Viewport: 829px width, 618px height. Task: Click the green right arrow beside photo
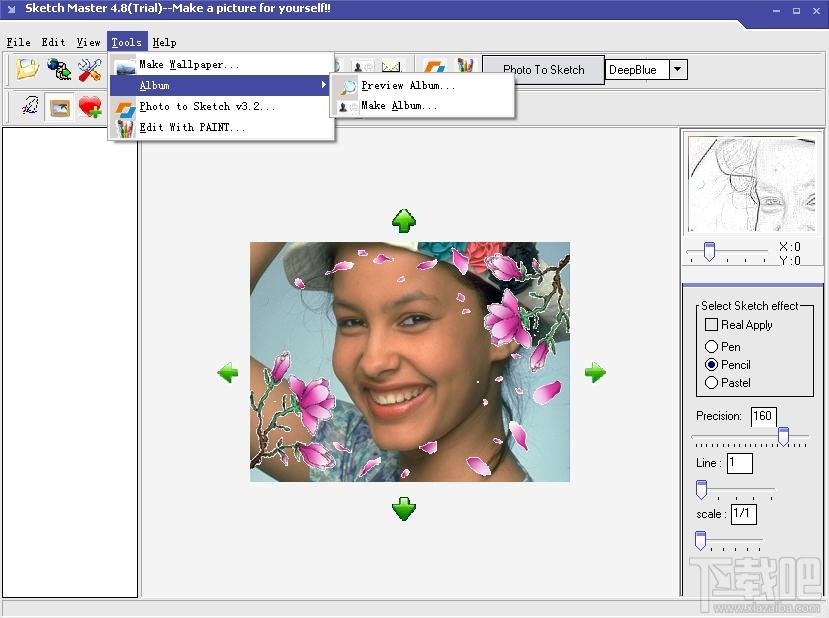(x=595, y=373)
